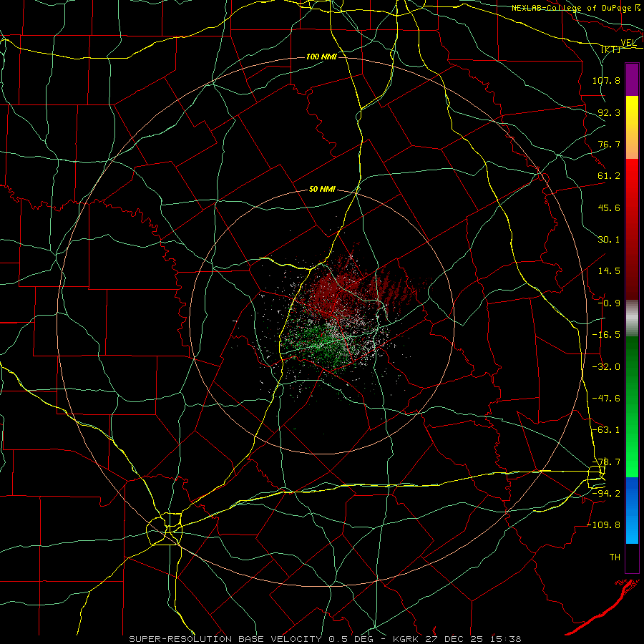
Task: Click the "TH" label below the scale
Action: point(615,557)
